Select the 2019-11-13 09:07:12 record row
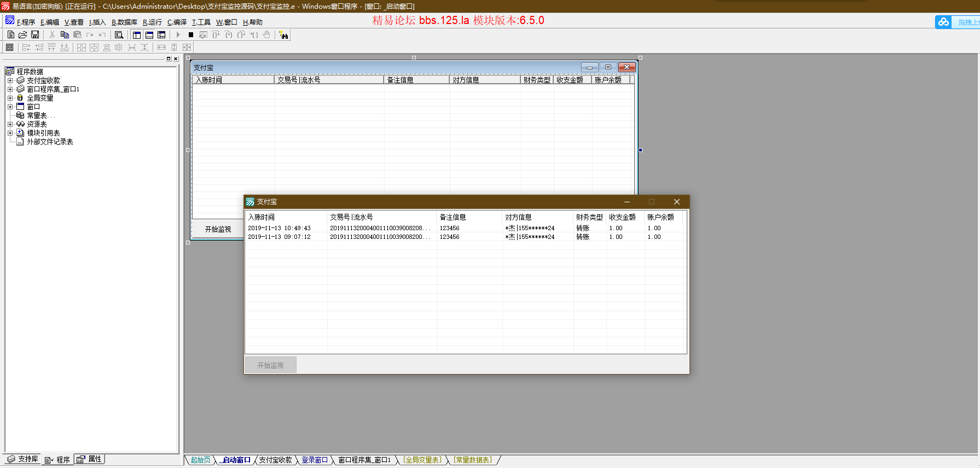This screenshot has width=980, height=468. pos(465,237)
